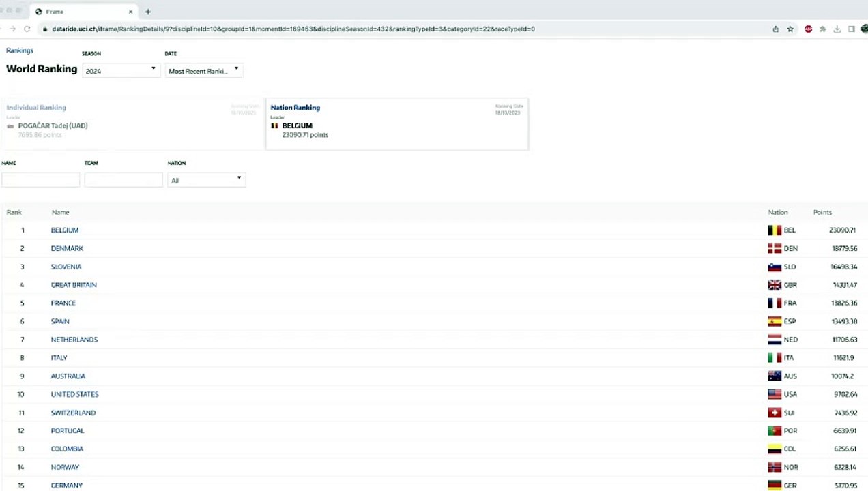Click the Colombia flag icon
This screenshot has height=491, width=868.
pos(775,449)
